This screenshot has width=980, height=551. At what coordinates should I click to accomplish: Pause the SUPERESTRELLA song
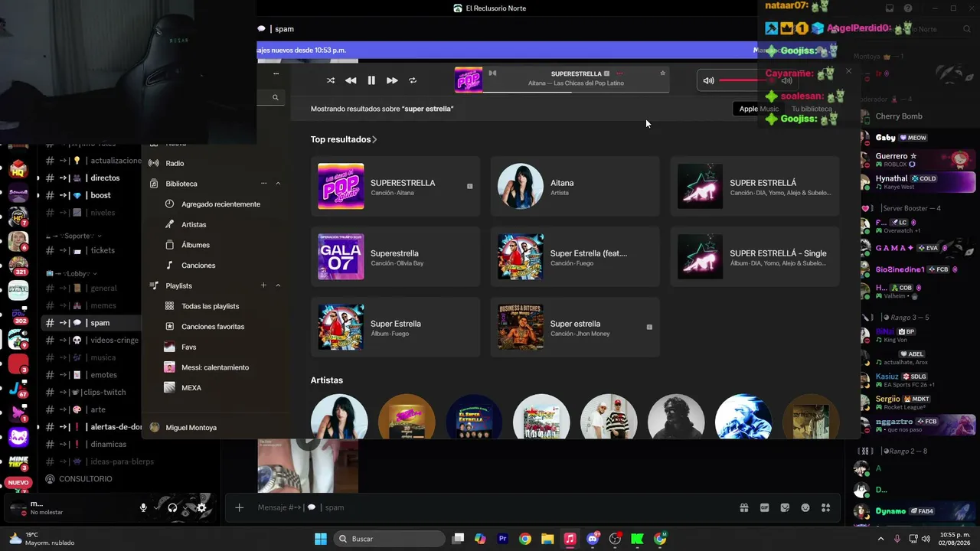click(x=371, y=80)
